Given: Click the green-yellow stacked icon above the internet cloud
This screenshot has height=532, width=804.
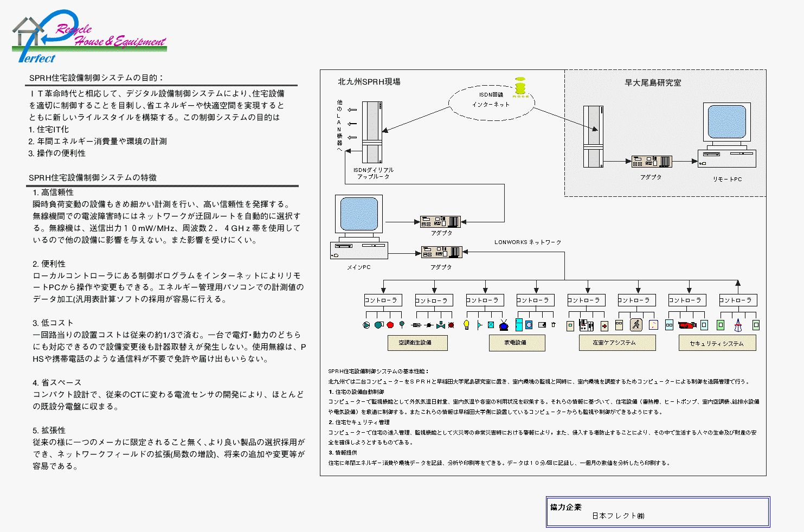Looking at the screenshot, I should pyautogui.click(x=520, y=87).
